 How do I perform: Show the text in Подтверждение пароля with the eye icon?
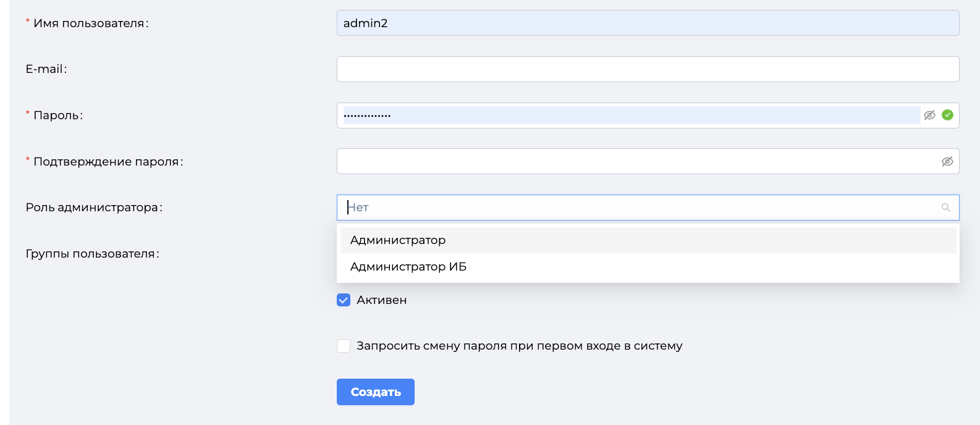click(x=947, y=161)
